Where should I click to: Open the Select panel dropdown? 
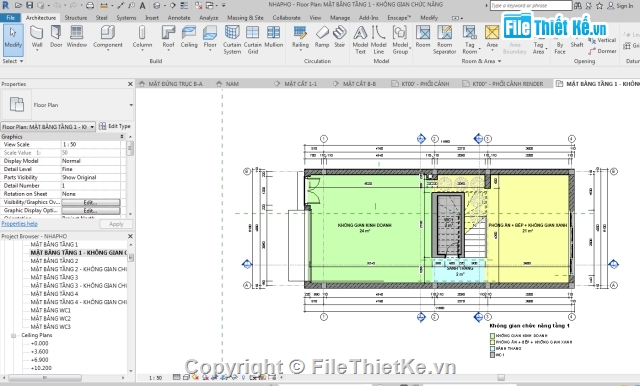pyautogui.click(x=13, y=61)
